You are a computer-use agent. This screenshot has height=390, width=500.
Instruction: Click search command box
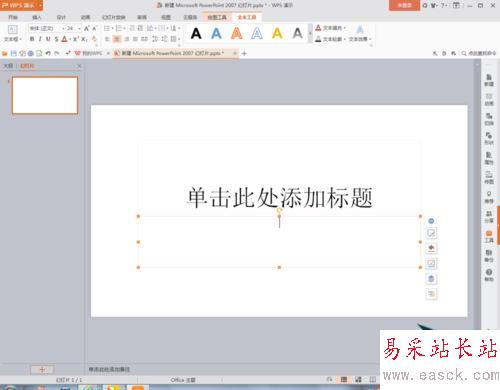[479, 53]
